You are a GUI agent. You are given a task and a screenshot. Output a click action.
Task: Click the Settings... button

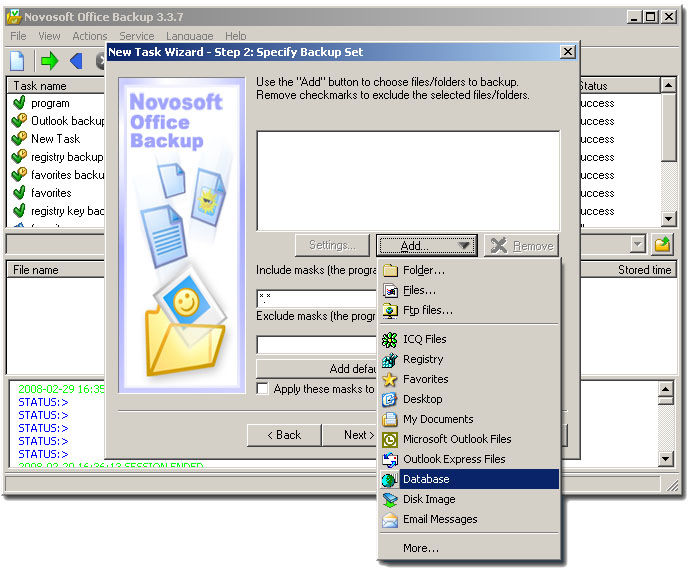tap(332, 246)
